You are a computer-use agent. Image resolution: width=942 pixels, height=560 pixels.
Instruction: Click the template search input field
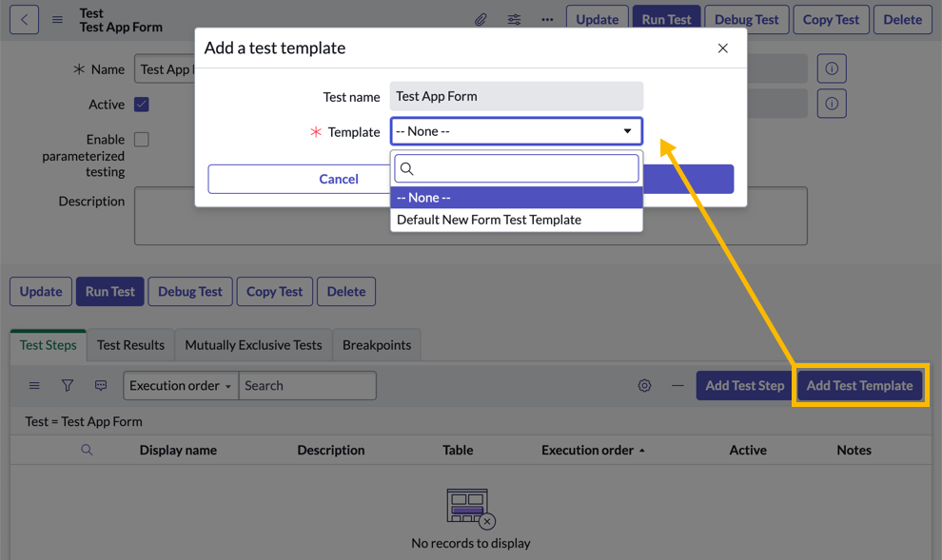pyautogui.click(x=517, y=168)
